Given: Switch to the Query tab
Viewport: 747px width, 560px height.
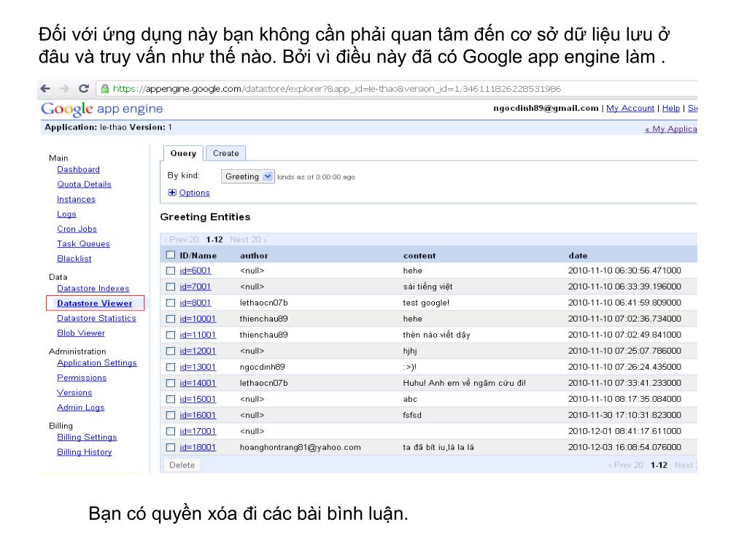Looking at the screenshot, I should [183, 153].
